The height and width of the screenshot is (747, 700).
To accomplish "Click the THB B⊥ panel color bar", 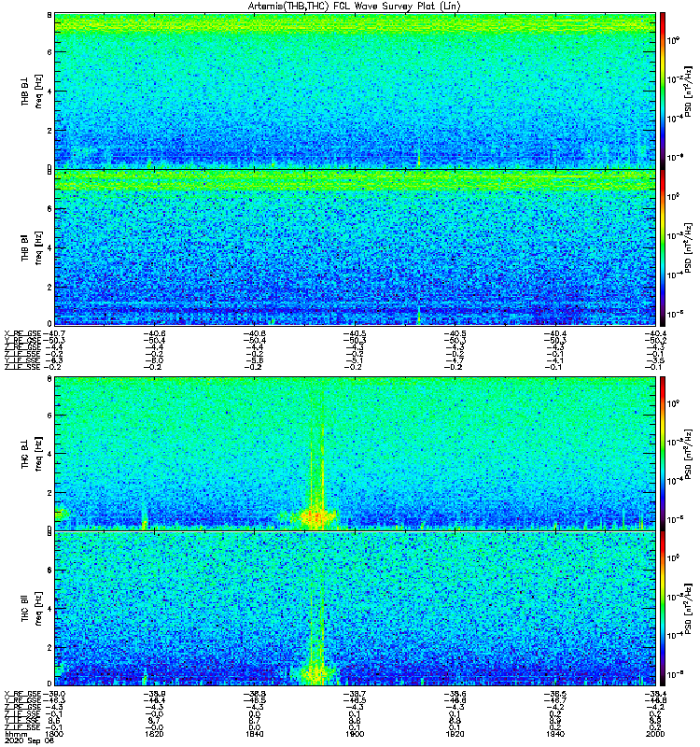I will (x=663, y=91).
